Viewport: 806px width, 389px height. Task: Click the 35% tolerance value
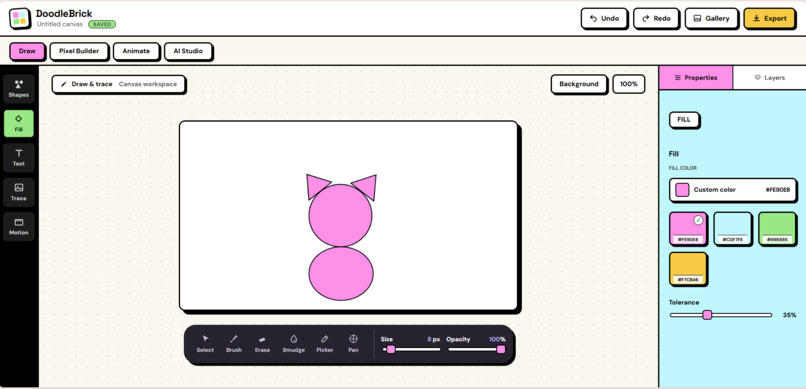point(790,315)
